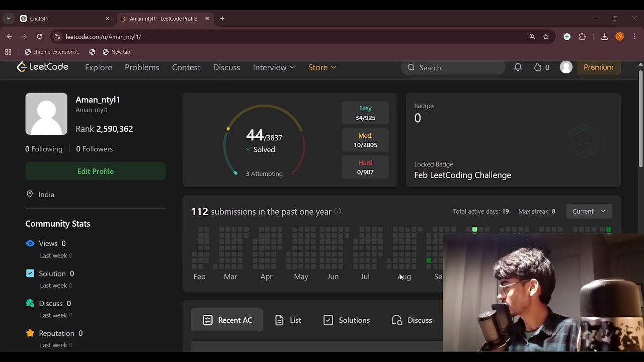Select the Recent AC tab
The width and height of the screenshot is (644, 362).
click(227, 320)
